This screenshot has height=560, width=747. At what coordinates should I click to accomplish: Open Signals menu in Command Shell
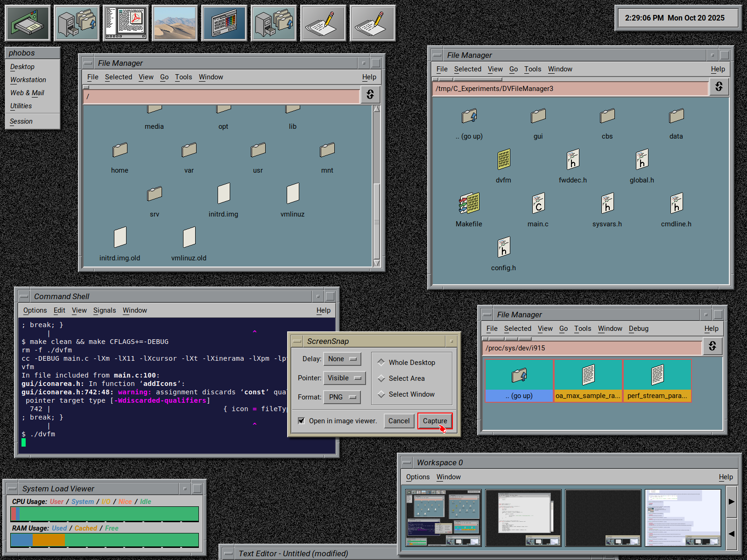pos(104,310)
